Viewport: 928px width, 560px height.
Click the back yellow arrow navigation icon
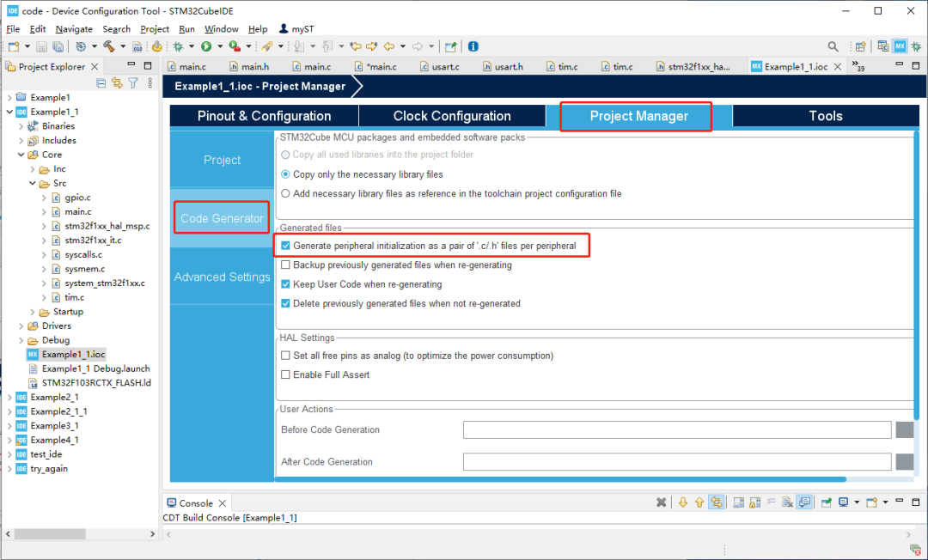click(389, 46)
